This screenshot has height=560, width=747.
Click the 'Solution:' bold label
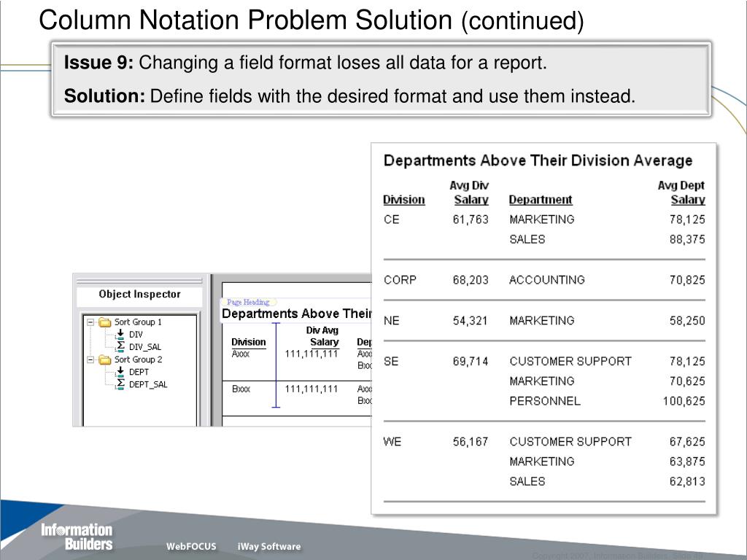[104, 96]
